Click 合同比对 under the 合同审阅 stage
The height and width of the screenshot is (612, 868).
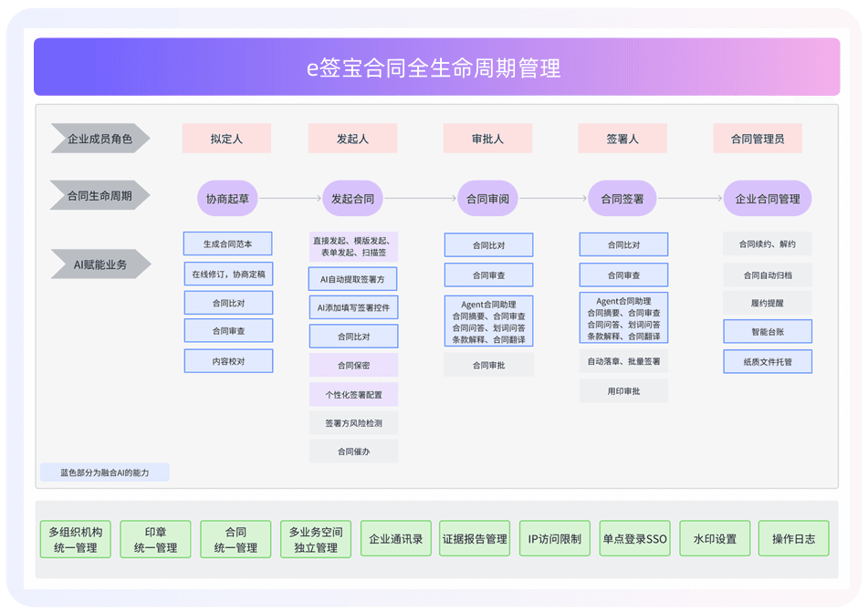489,244
